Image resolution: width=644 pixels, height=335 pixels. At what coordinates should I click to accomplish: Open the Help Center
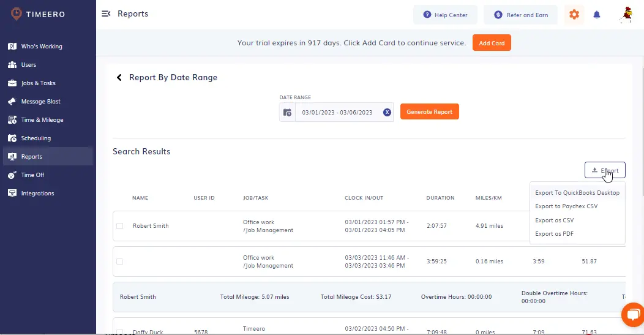[445, 15]
